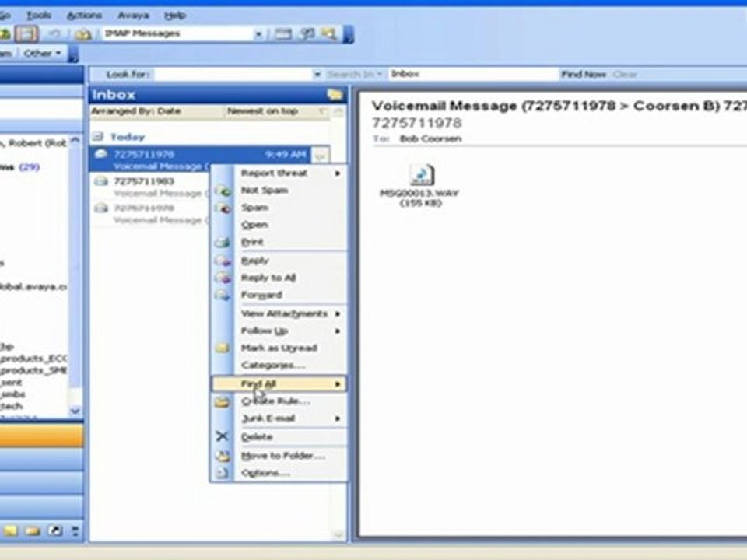Open the Help menu
Image resolution: width=747 pixels, height=560 pixels.
click(175, 16)
